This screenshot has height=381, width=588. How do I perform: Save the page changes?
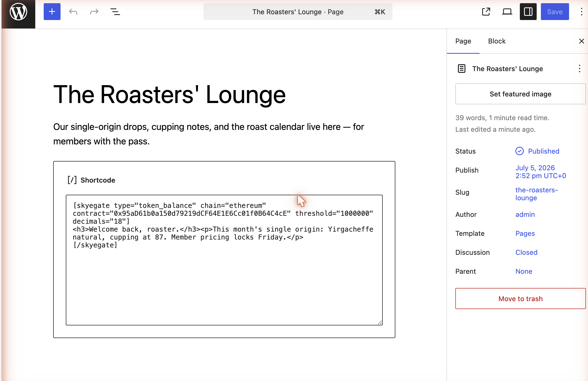555,12
